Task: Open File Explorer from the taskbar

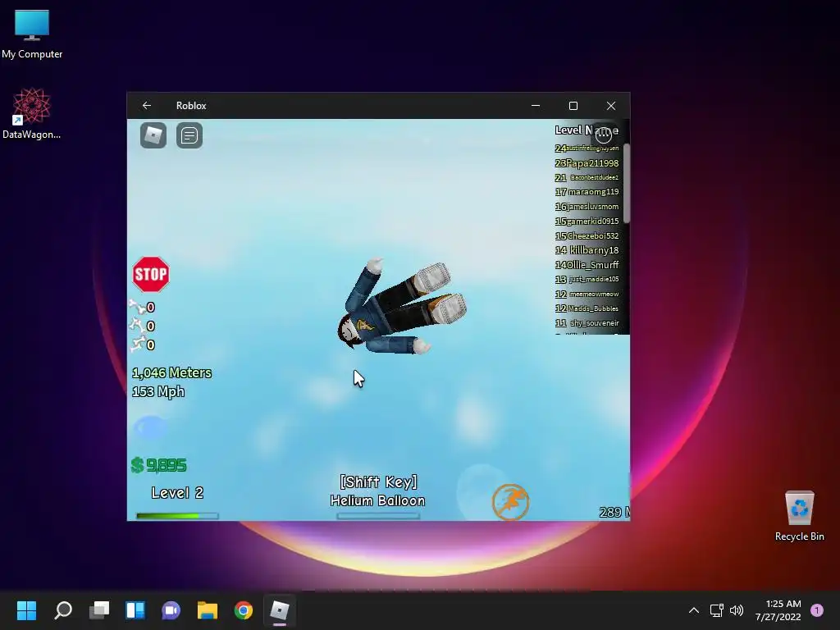Action: [208, 610]
